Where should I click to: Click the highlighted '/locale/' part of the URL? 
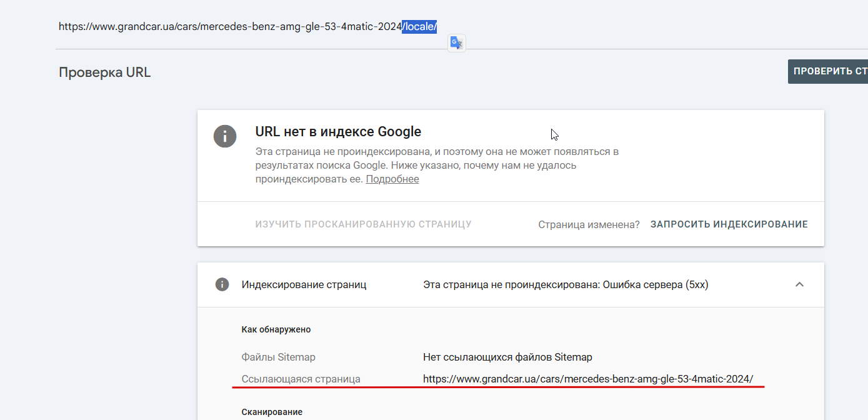pyautogui.click(x=419, y=26)
